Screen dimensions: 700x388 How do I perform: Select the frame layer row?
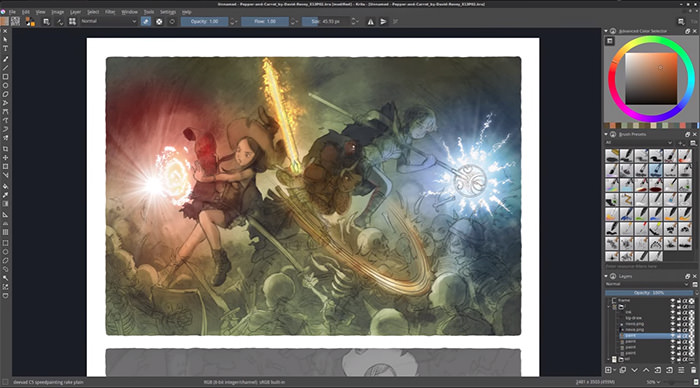(650, 301)
